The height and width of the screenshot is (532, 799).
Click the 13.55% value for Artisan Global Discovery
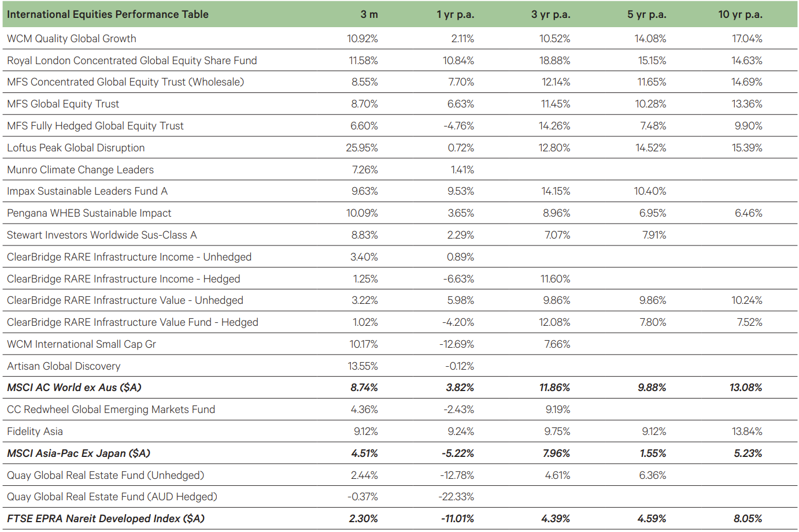tap(363, 366)
